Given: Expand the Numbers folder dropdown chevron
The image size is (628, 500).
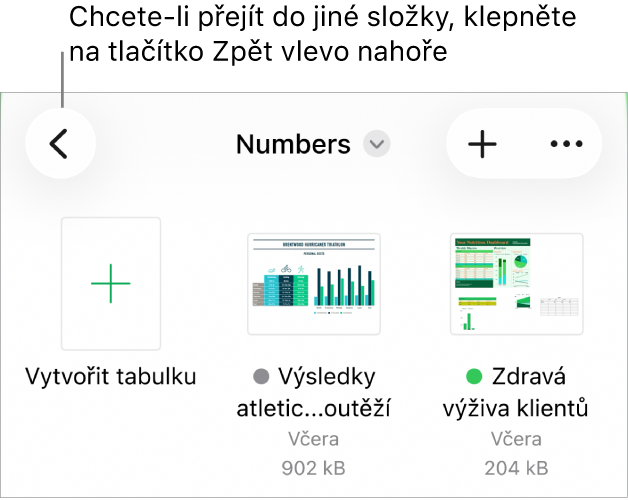Looking at the screenshot, I should (x=376, y=143).
